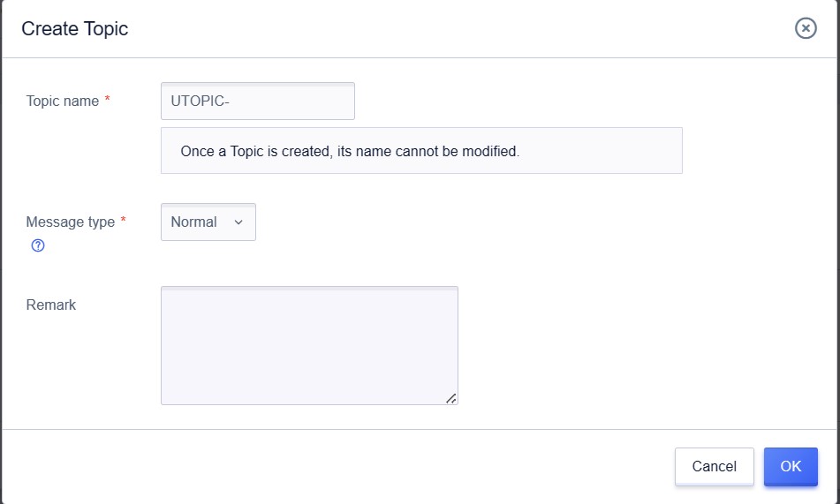840x504 pixels.
Task: Open the Message type dropdown
Action: pos(208,222)
